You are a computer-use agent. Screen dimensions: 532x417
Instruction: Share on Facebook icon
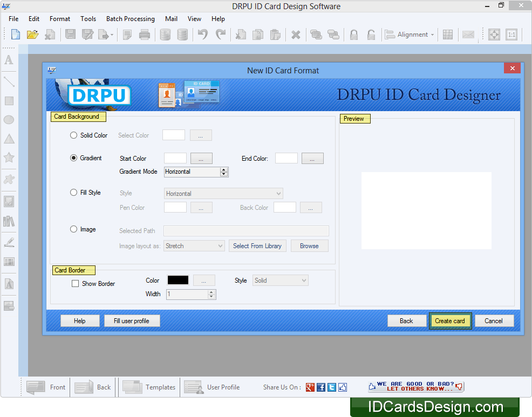pos(321,387)
